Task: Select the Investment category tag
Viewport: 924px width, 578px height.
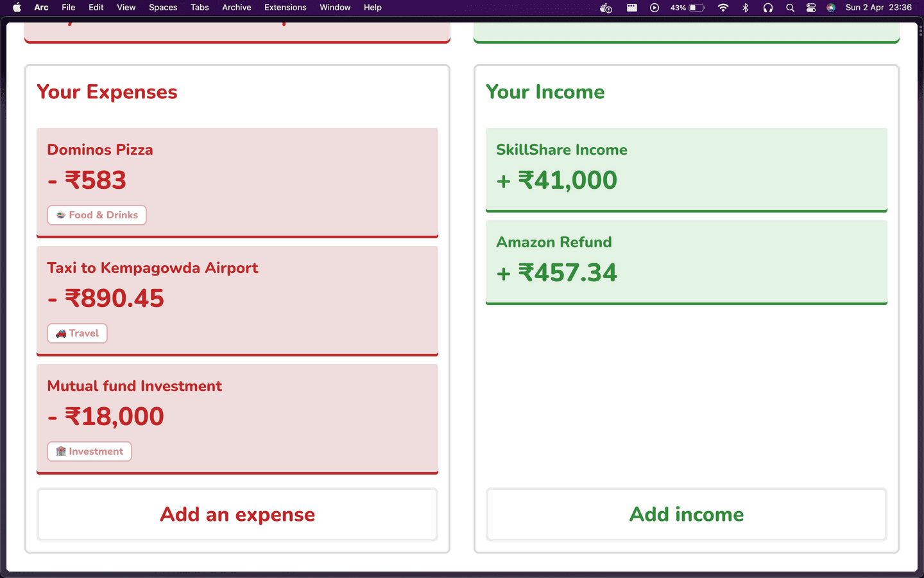Action: 89,451
